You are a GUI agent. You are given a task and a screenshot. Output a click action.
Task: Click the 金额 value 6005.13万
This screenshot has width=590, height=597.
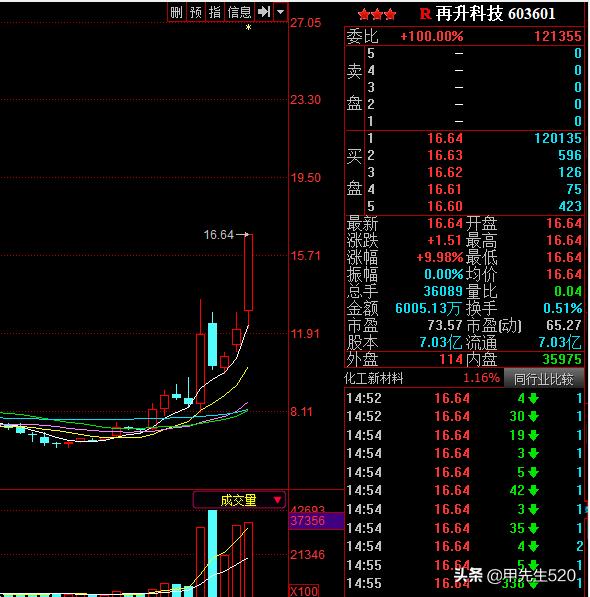429,308
